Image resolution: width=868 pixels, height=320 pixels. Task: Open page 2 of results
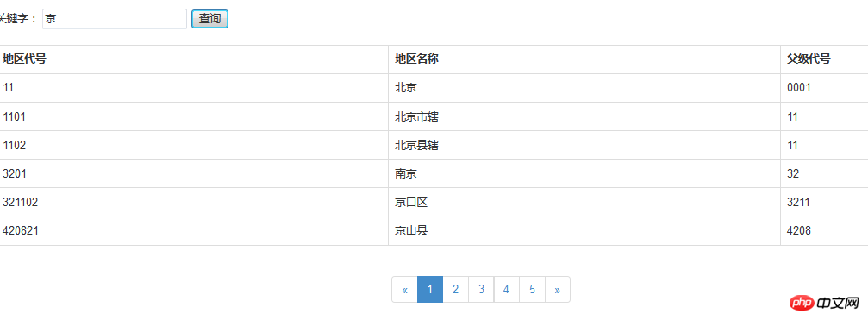coord(456,290)
